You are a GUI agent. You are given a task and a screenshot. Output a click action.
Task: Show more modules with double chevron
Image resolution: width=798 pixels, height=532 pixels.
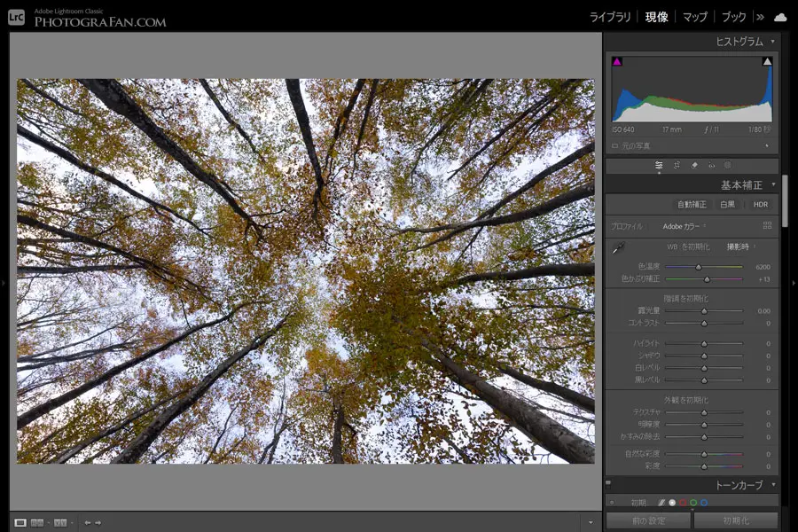760,18
